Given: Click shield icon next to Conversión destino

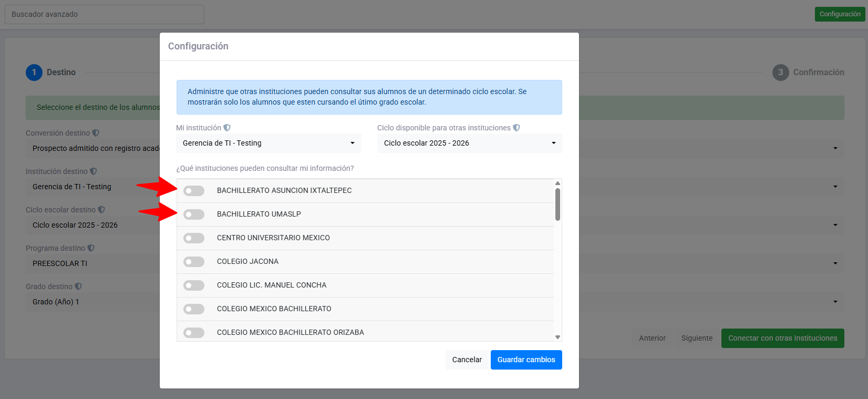Looking at the screenshot, I should click(x=96, y=133).
